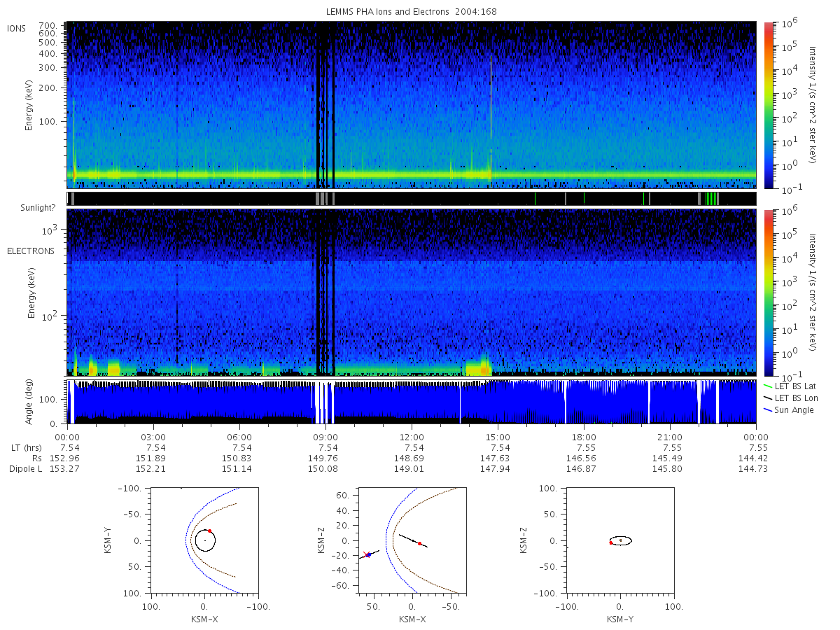Click the blue-purple marker in the KSM-X/KSM-Z plot
Viewport: 840px width, 630px height.
[368, 555]
